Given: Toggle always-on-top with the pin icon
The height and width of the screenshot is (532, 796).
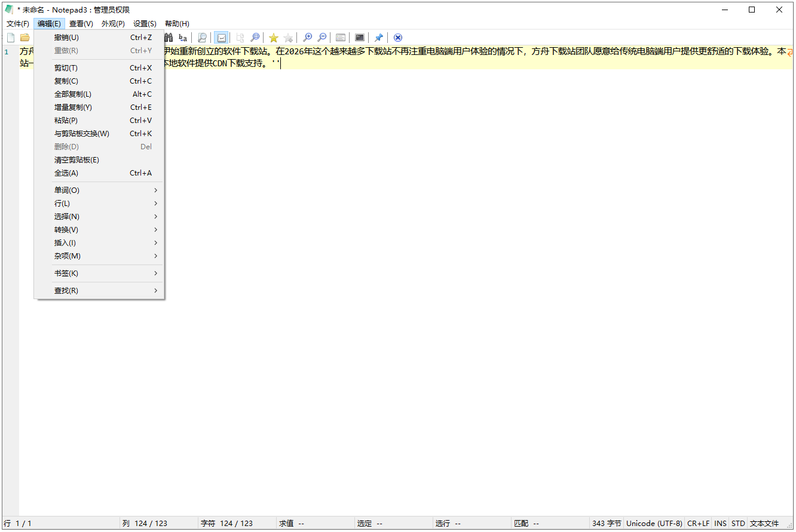Looking at the screenshot, I should point(378,37).
